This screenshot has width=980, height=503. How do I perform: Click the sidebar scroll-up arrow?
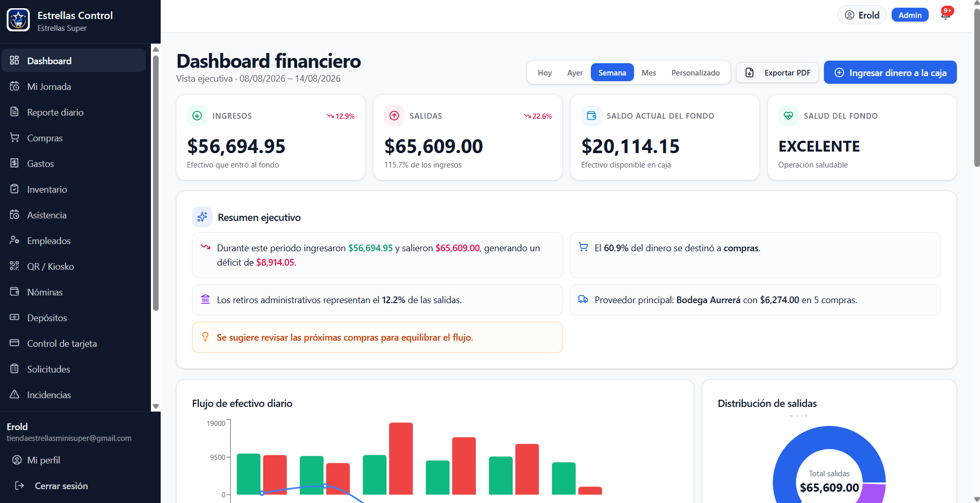[156, 49]
